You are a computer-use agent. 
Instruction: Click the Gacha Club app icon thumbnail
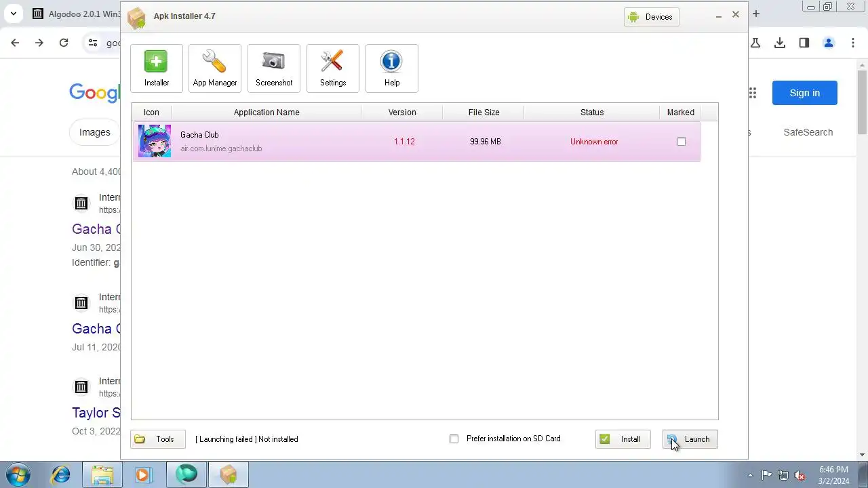[x=155, y=141]
